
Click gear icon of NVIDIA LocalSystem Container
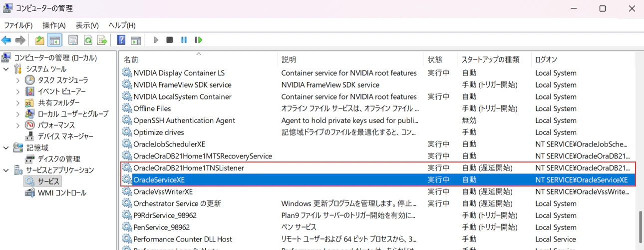tap(127, 96)
